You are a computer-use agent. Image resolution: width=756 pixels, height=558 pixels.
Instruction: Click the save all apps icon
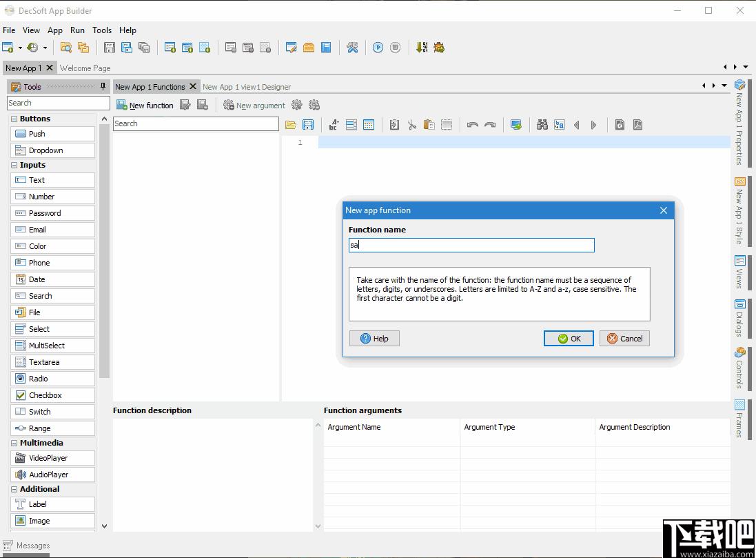[143, 48]
